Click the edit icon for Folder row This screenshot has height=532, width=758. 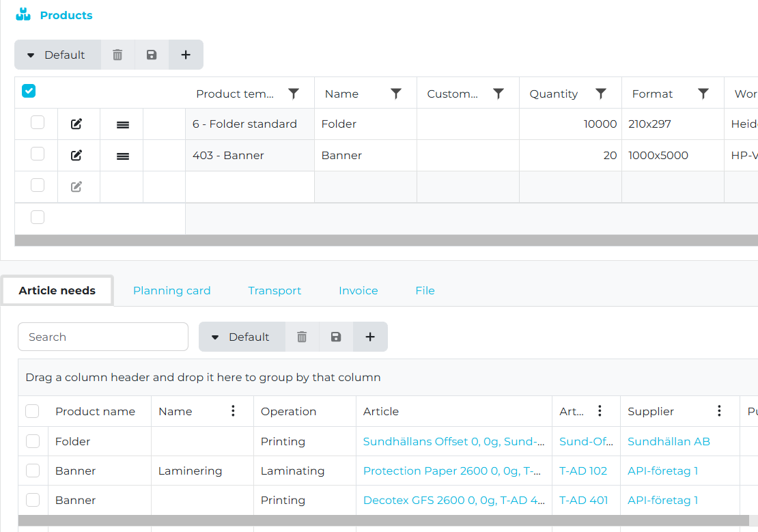(x=76, y=124)
